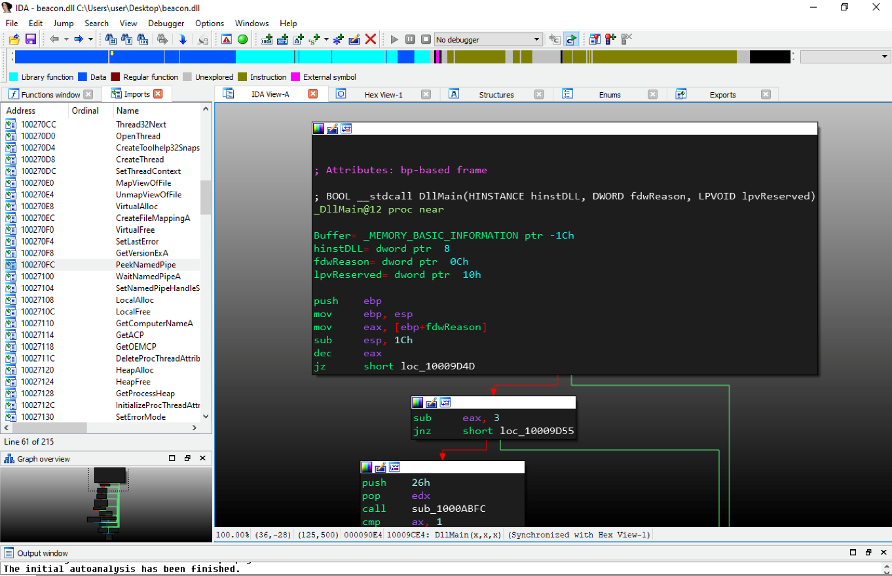Click the Save database floppy icon
The image size is (892, 576).
click(30, 39)
